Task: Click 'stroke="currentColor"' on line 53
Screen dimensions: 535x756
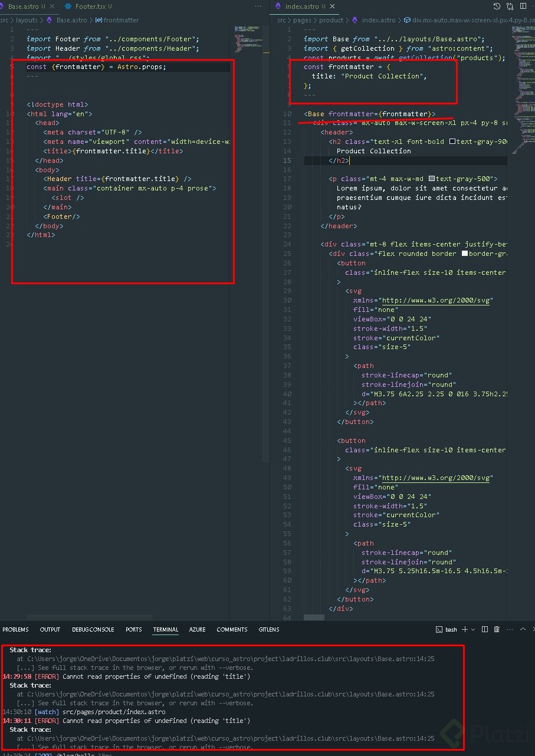Action: 396,515
